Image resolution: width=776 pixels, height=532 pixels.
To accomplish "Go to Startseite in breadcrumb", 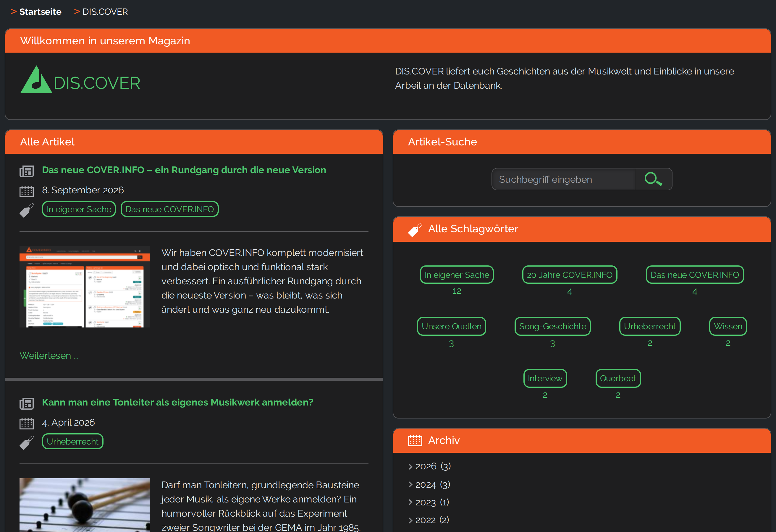I will [x=41, y=12].
